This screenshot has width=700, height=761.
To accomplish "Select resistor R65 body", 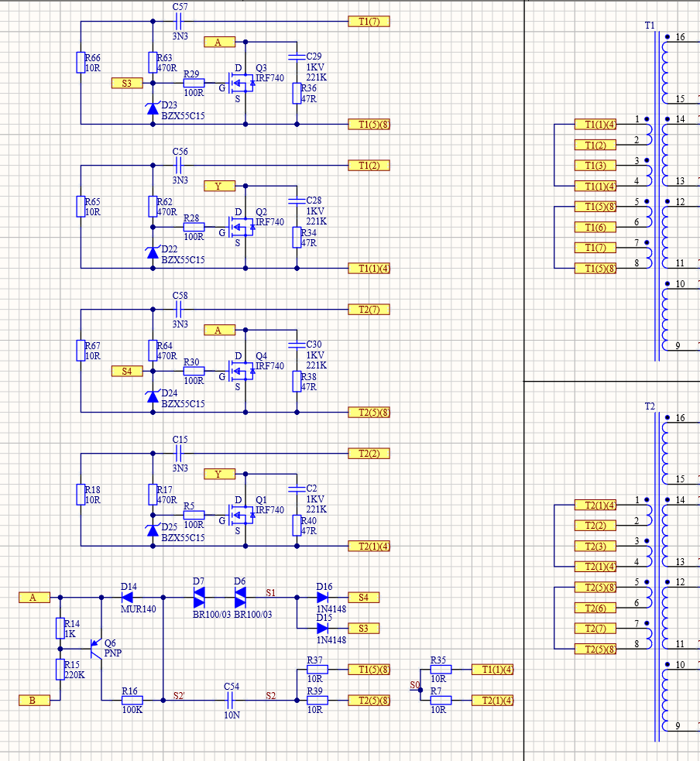I will (x=81, y=207).
